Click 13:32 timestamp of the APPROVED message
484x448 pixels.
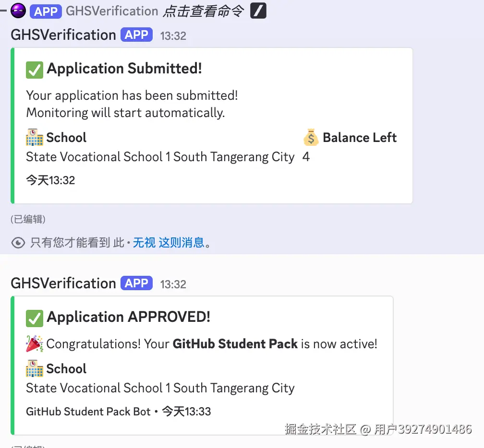pos(173,284)
